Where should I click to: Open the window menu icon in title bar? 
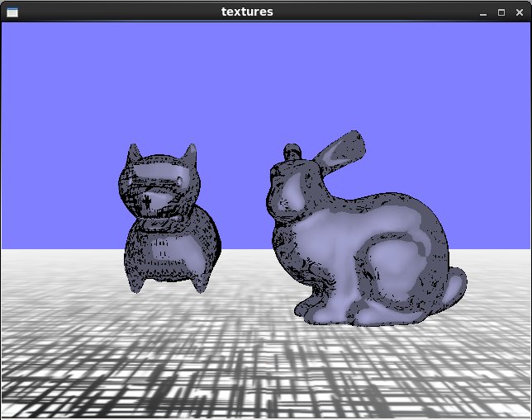(x=12, y=12)
